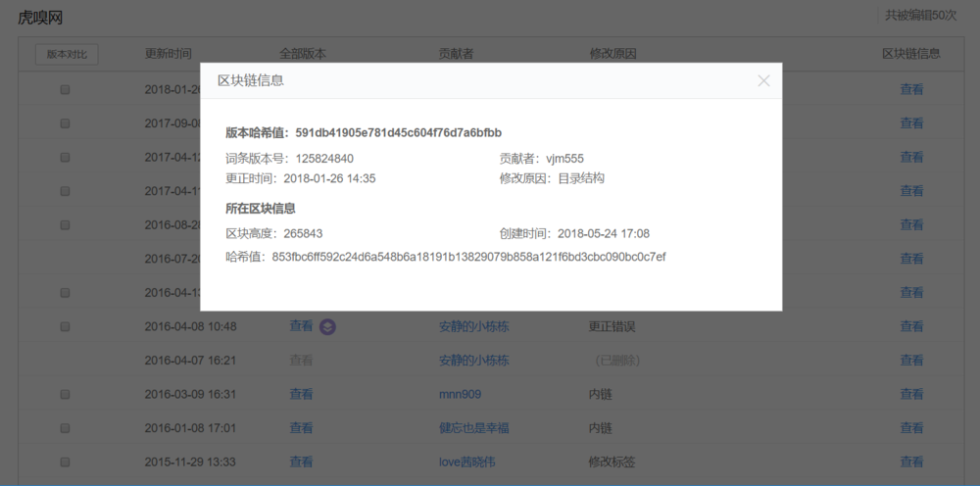Check the box for 2016-01-08 17:01
Screen dimensions: 980x486
pos(65,428)
